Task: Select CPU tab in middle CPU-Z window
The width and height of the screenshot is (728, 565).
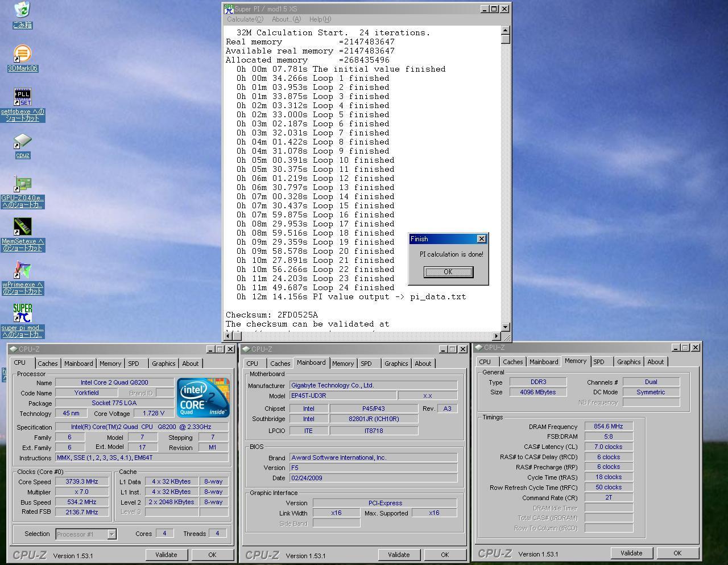Action: pos(253,364)
